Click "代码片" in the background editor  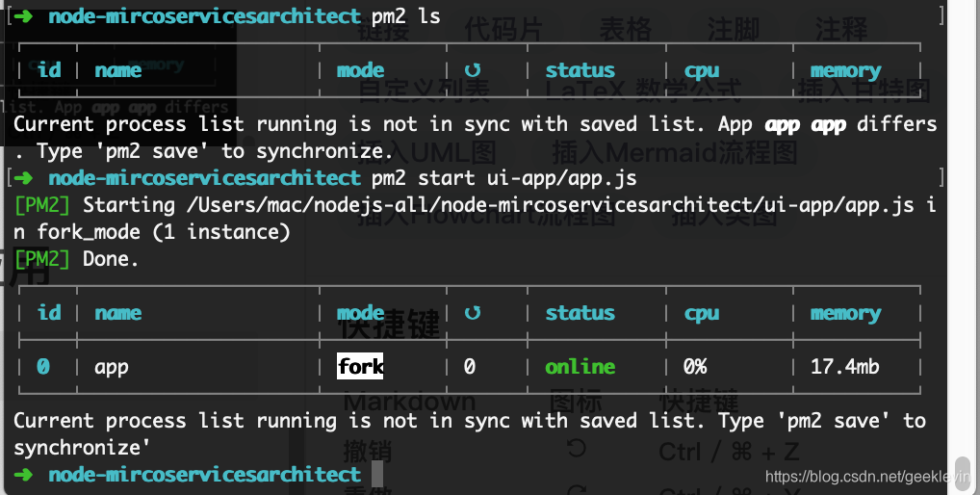click(503, 31)
